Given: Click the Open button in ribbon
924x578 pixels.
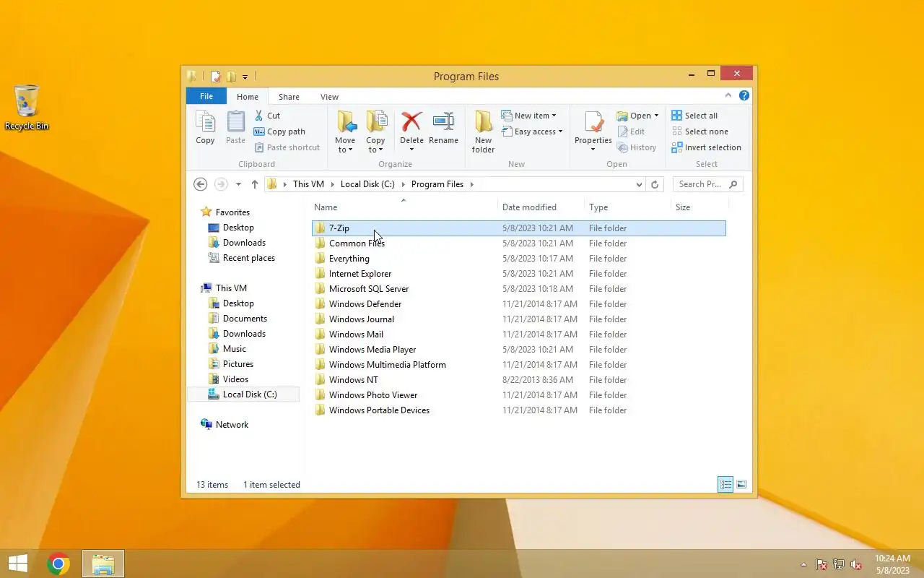Looking at the screenshot, I should pyautogui.click(x=637, y=116).
